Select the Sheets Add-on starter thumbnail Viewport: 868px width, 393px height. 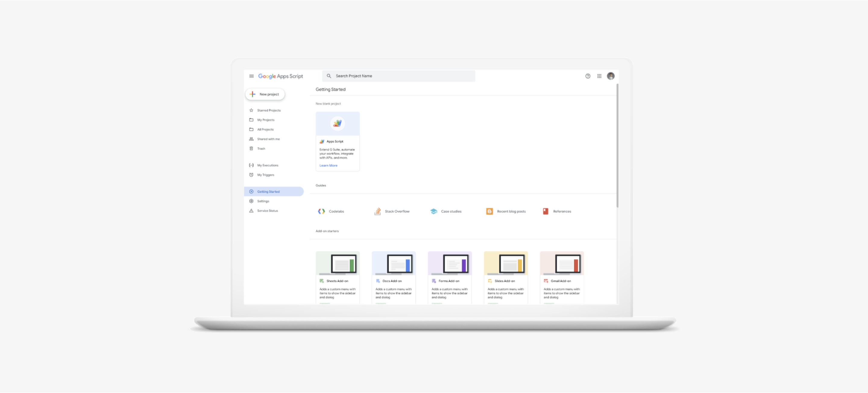point(338,264)
